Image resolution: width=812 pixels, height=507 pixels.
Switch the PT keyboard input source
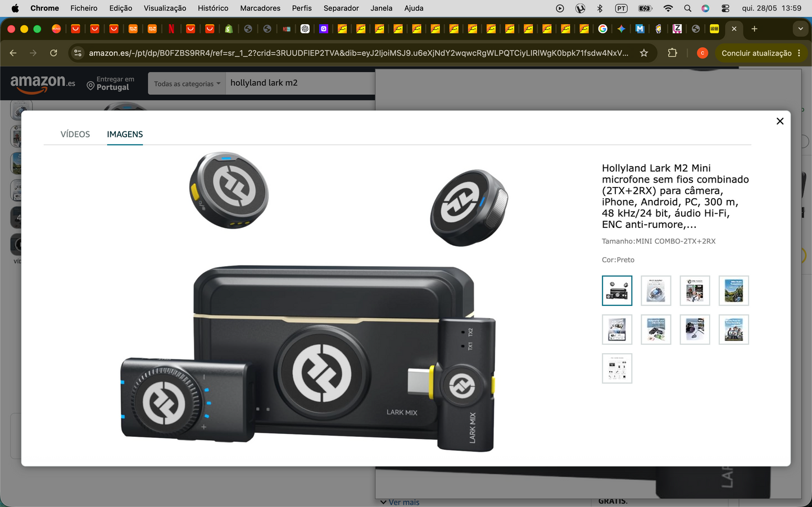coord(621,8)
